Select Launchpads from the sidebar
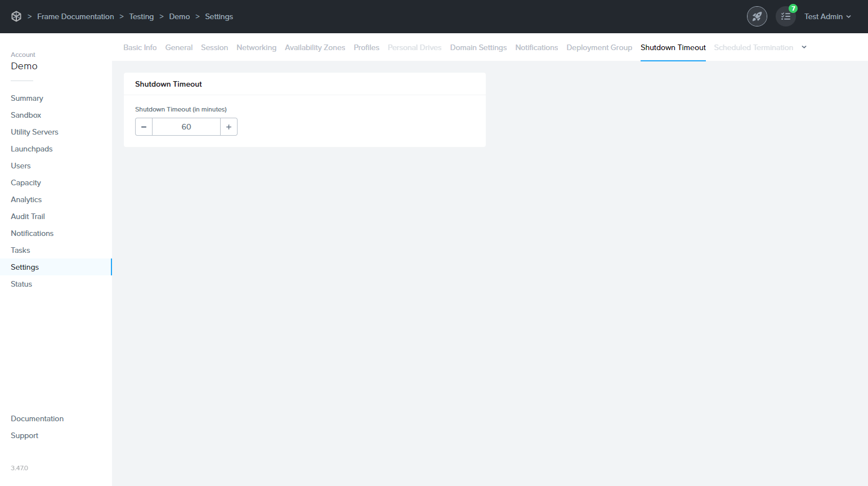Image resolution: width=868 pixels, height=486 pixels. 32,149
